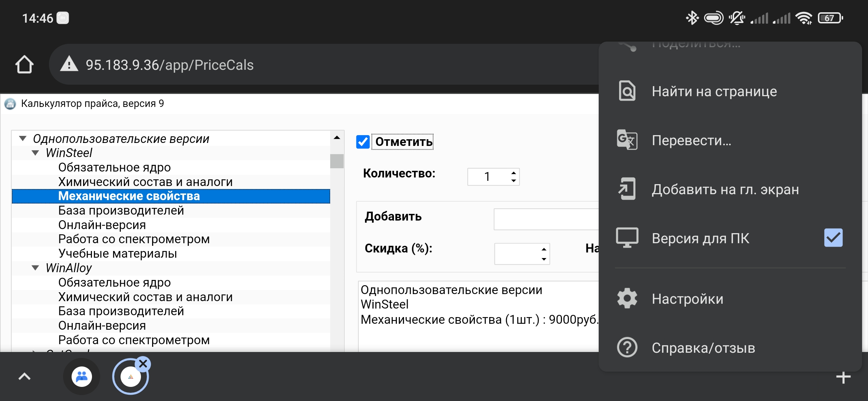The height and width of the screenshot is (401, 868).
Task: Collapse the Однопользовательские версии tree node
Action: [23, 138]
